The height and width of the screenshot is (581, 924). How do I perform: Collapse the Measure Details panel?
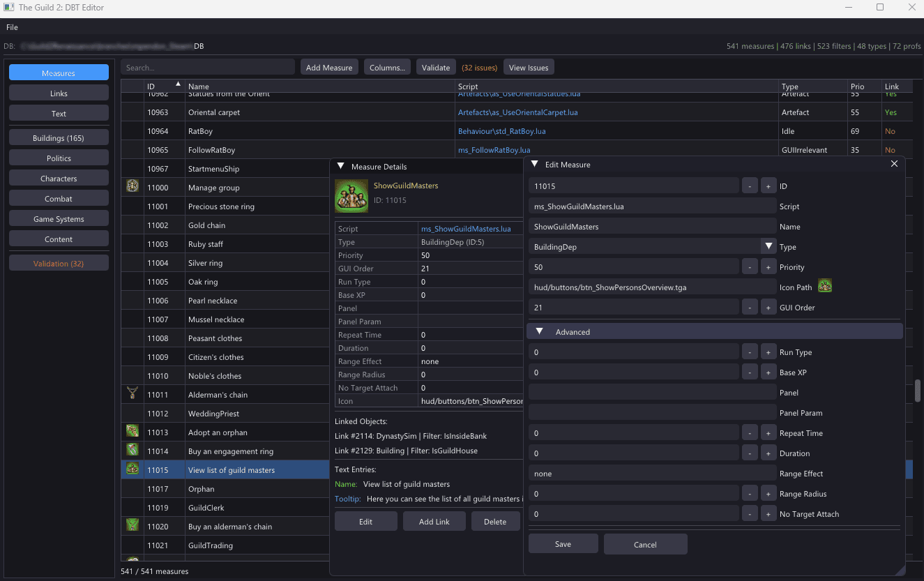click(x=340, y=166)
